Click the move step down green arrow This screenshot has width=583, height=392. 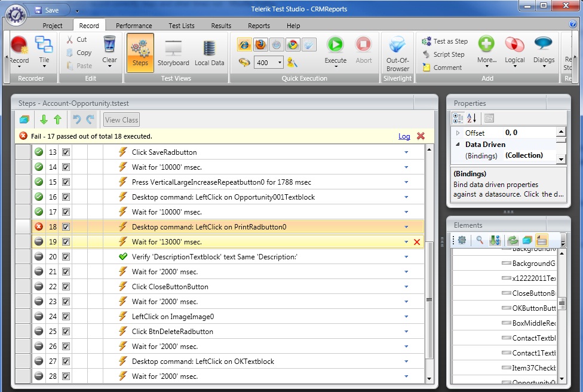point(44,120)
